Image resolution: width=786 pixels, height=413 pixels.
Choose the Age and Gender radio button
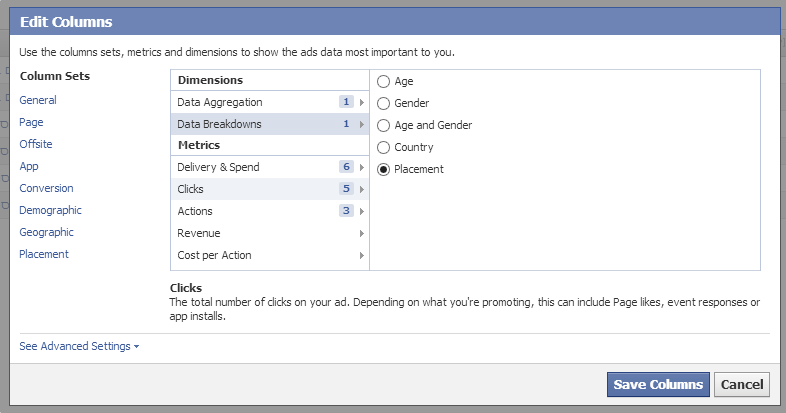(383, 125)
